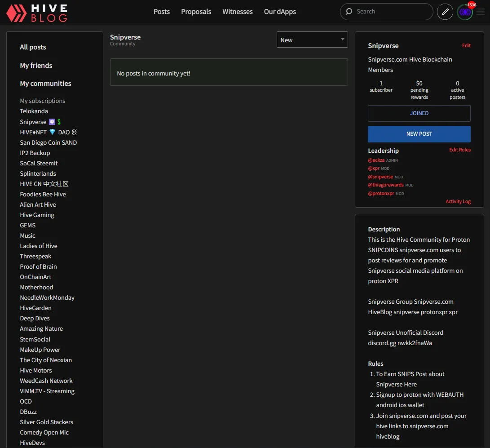Open Silver Gold Stackers community
The image size is (490, 448).
pos(46,422)
